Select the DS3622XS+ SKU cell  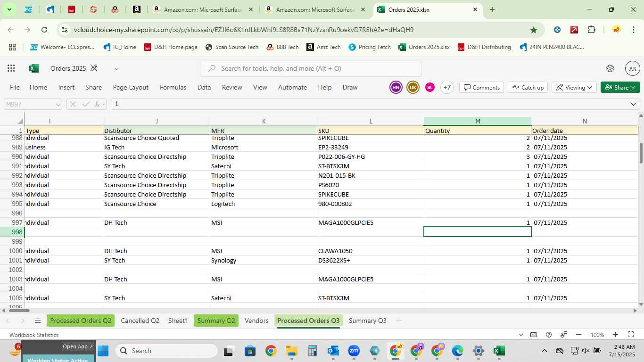point(370,260)
